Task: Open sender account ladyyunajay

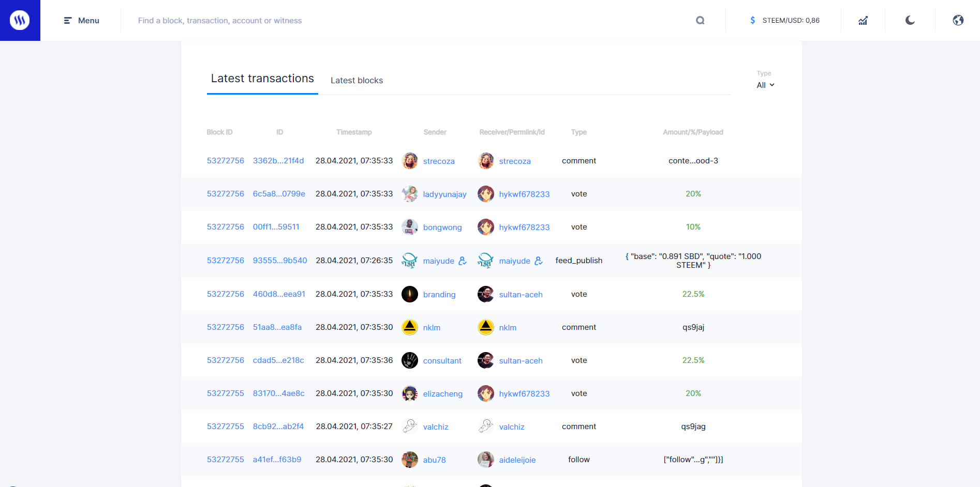Action: point(445,194)
